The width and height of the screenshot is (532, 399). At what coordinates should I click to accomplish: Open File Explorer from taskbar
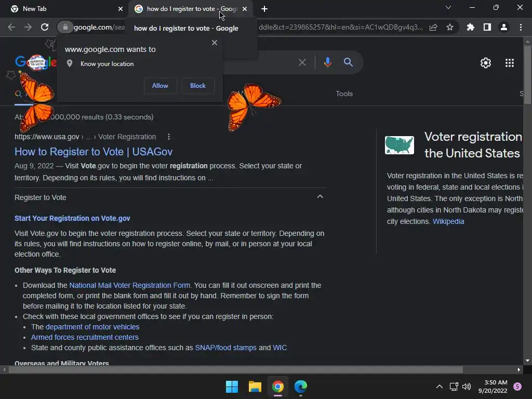[x=255, y=387]
